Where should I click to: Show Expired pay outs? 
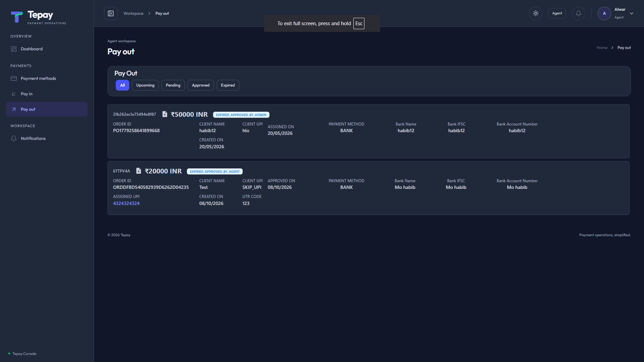[228, 85]
